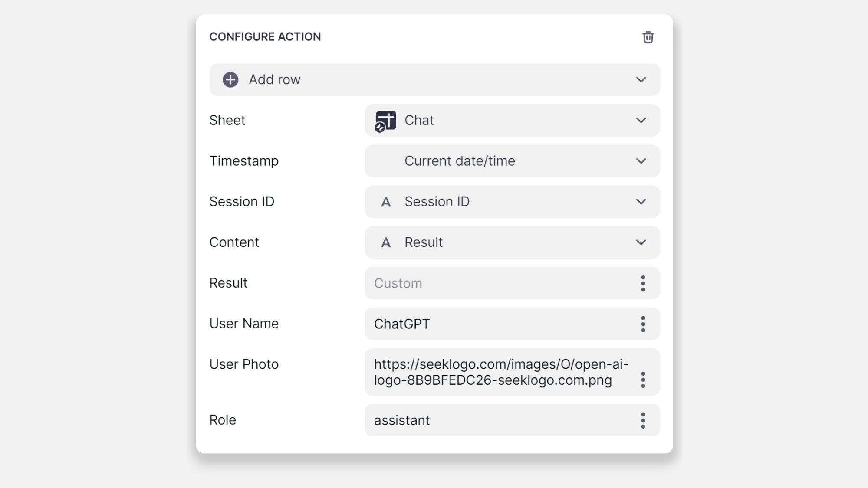Expand the Content dropdown chevron

(641, 242)
